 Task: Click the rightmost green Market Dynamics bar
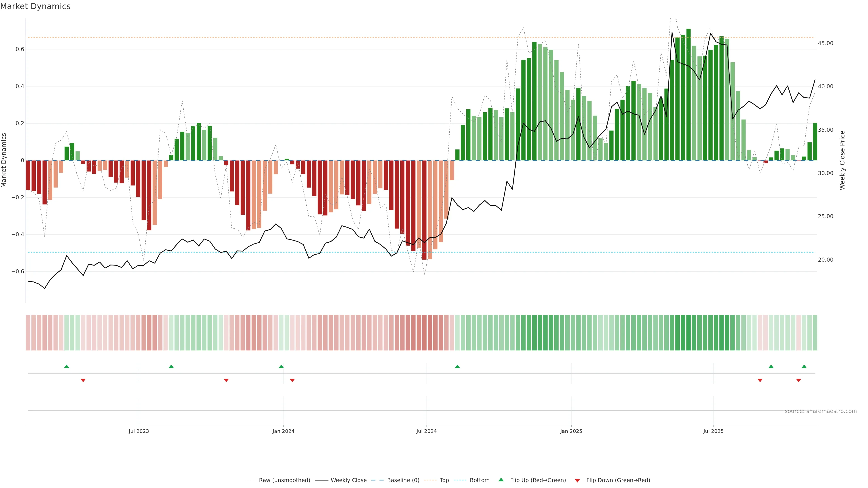point(815,141)
